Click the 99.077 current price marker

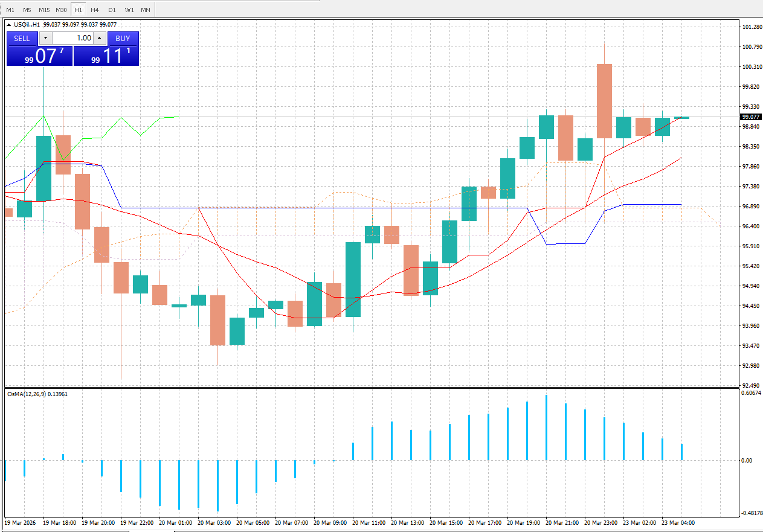coord(751,117)
